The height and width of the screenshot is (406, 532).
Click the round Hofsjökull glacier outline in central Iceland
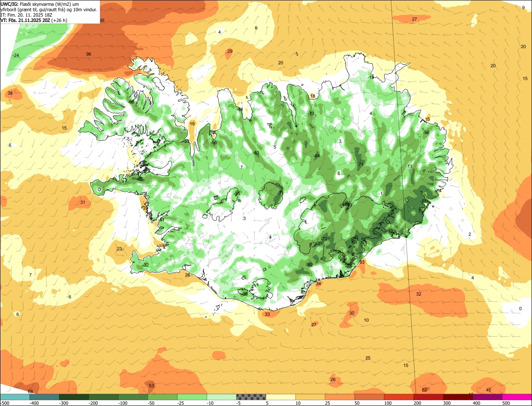(271, 195)
